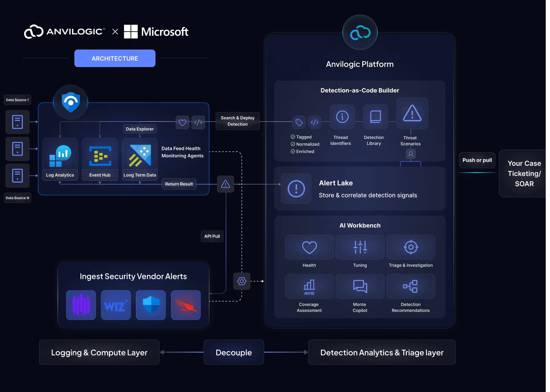
Task: Click the Data Source 1 tag
Action: (x=17, y=100)
